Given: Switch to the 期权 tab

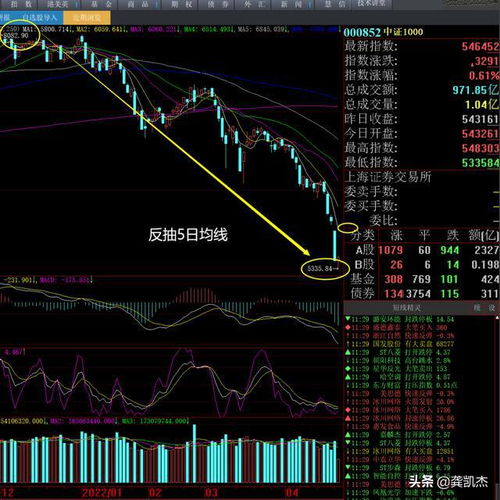Looking at the screenshot, I should point(182,4).
